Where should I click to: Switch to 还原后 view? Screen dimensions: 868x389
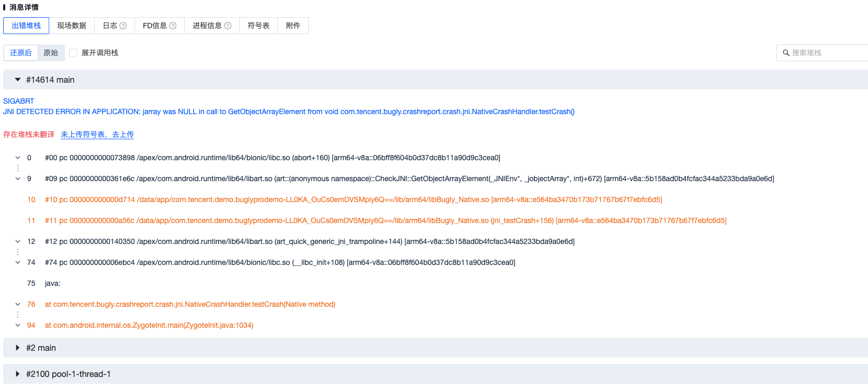[21, 53]
